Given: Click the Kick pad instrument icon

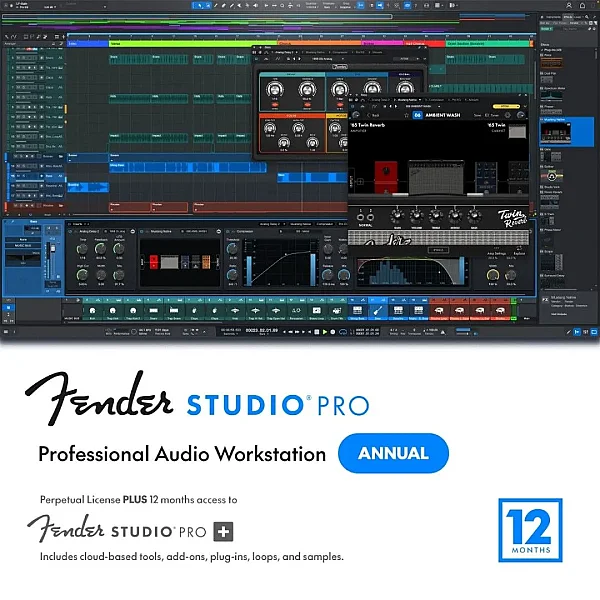Looking at the screenshot, I should (x=92, y=311).
